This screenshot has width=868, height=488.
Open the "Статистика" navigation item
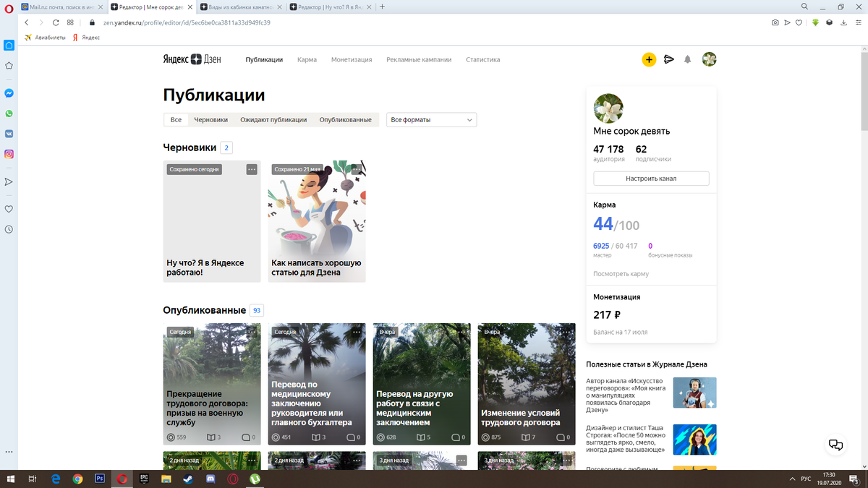[482, 59]
